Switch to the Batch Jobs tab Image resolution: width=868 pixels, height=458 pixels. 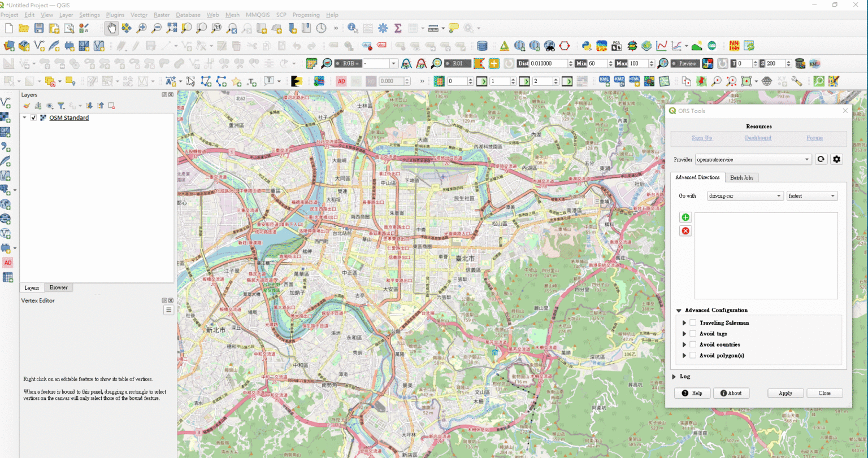[x=741, y=177]
